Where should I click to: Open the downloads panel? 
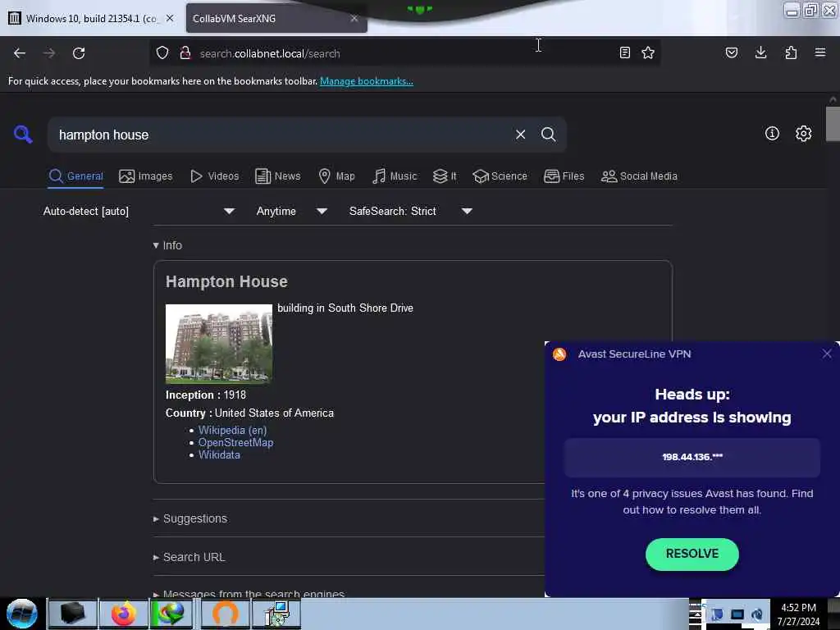click(x=760, y=52)
